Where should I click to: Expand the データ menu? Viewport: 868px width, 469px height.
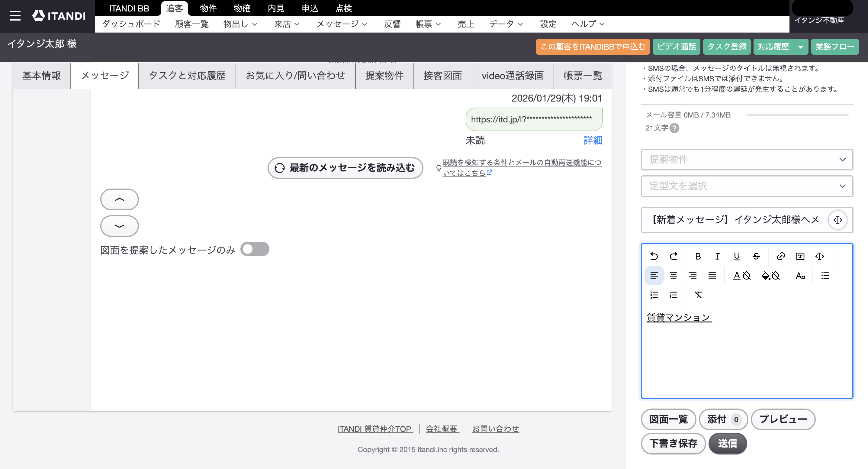coord(506,24)
